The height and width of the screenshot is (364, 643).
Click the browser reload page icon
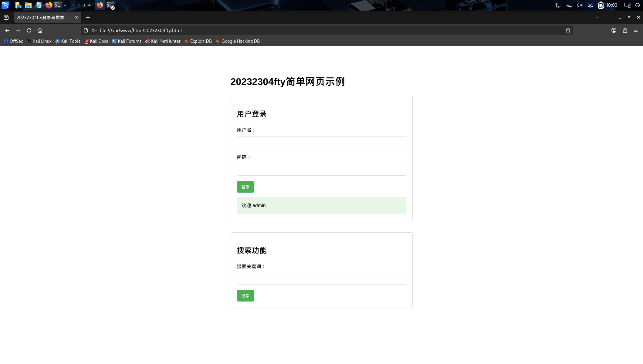point(29,30)
